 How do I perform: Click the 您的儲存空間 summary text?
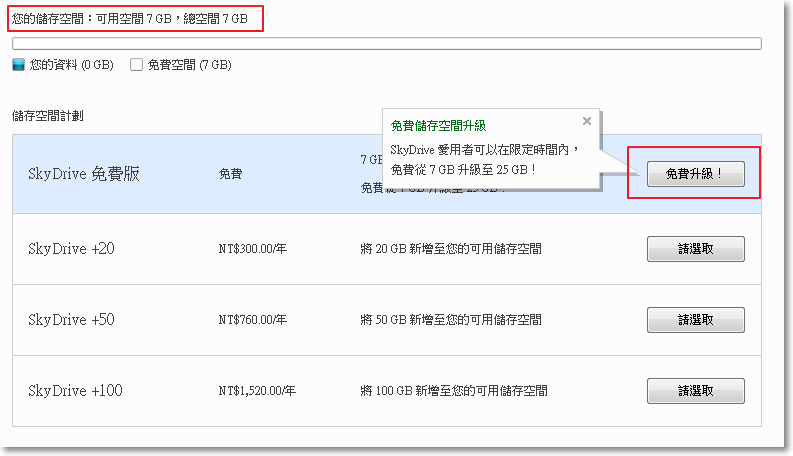click(129, 19)
